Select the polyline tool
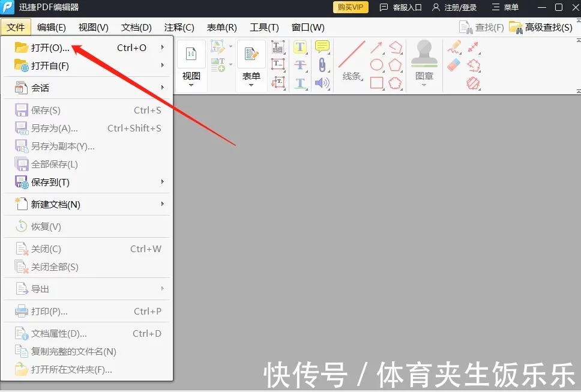The width and height of the screenshot is (581, 392). tap(396, 47)
